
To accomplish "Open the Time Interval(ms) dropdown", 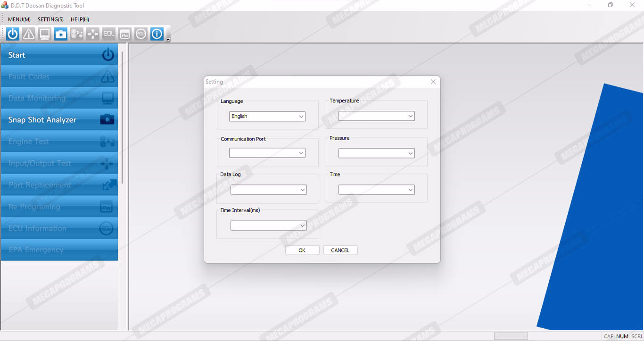I will click(x=269, y=225).
